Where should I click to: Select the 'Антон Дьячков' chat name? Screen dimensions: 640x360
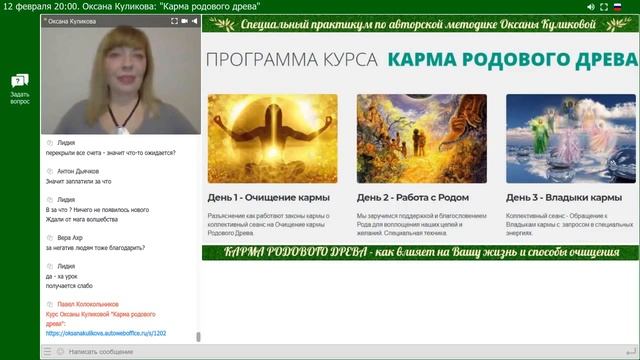point(78,171)
